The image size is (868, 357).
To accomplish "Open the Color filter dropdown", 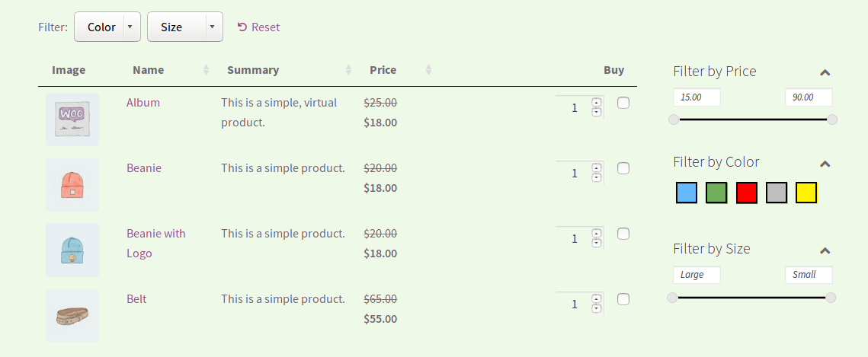I will click(107, 27).
